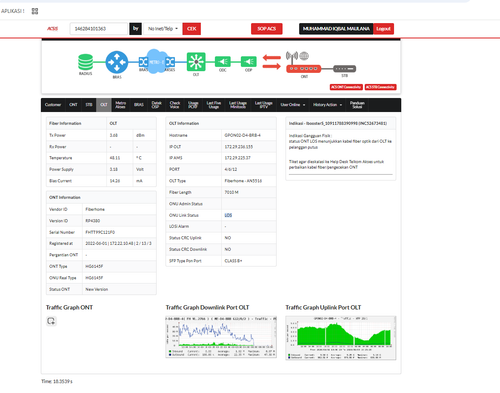Viewport: 500px width, 393px height.
Task: Click the LOS link in ONU Link Status
Action: pos(228,215)
